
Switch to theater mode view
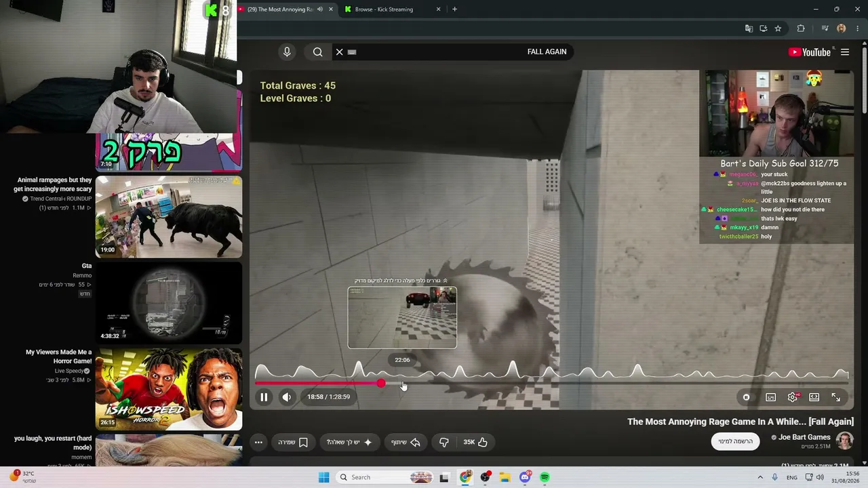click(814, 397)
